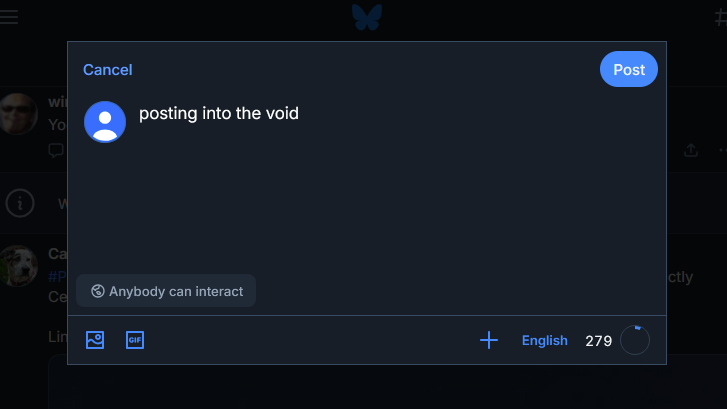Click the Bluesky butterfly logo

(367, 17)
